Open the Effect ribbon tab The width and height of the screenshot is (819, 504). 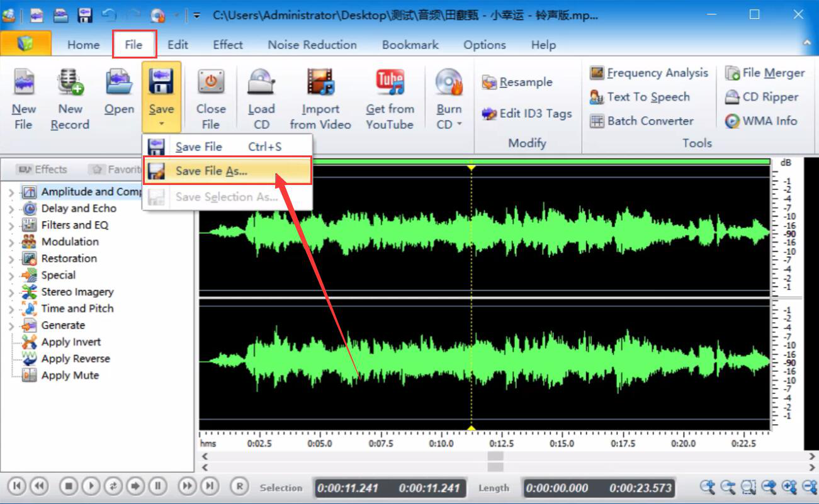tap(227, 45)
